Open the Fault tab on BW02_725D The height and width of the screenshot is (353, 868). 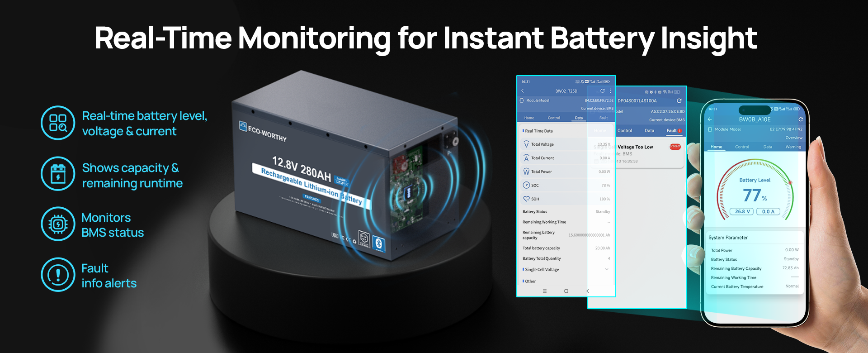coord(604,118)
